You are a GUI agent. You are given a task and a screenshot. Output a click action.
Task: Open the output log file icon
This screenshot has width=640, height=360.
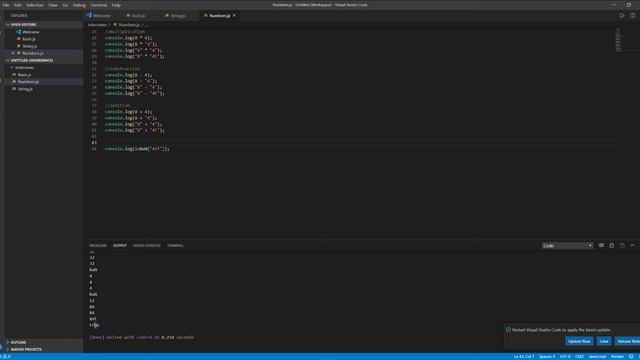[622, 245]
